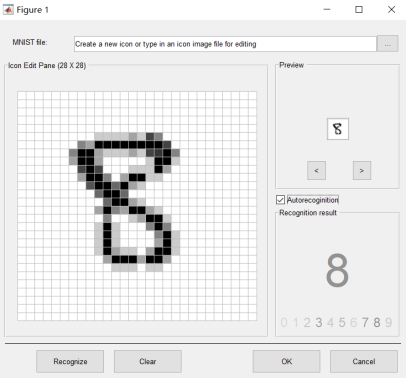Click digit 3 in probability row
The height and width of the screenshot is (378, 407).
[319, 322]
